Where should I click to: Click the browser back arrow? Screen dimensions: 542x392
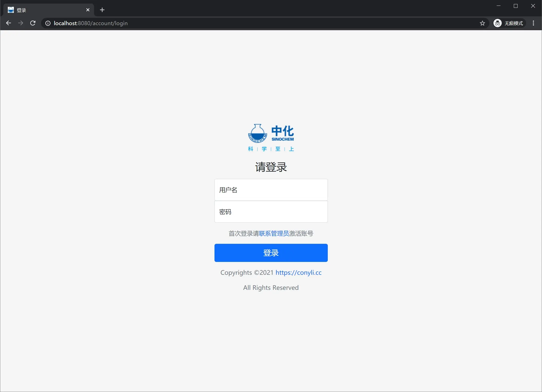[9, 23]
